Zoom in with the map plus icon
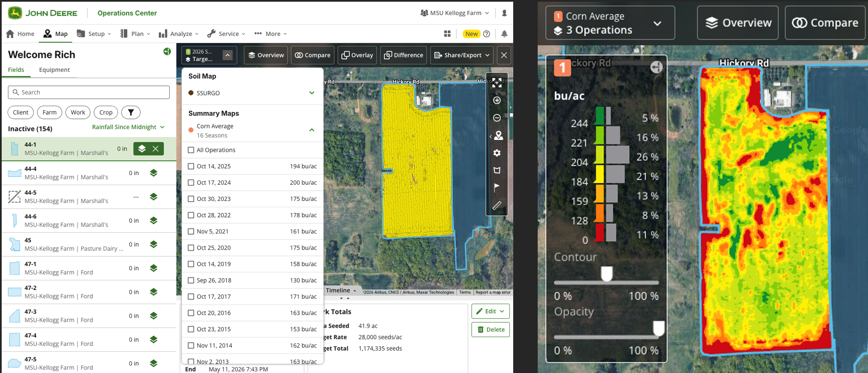The width and height of the screenshot is (868, 373). pos(497,100)
